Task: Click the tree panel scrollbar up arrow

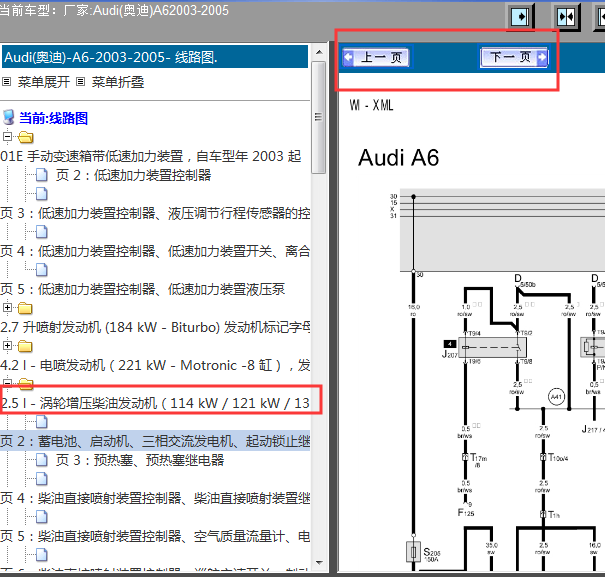Action: [x=319, y=52]
